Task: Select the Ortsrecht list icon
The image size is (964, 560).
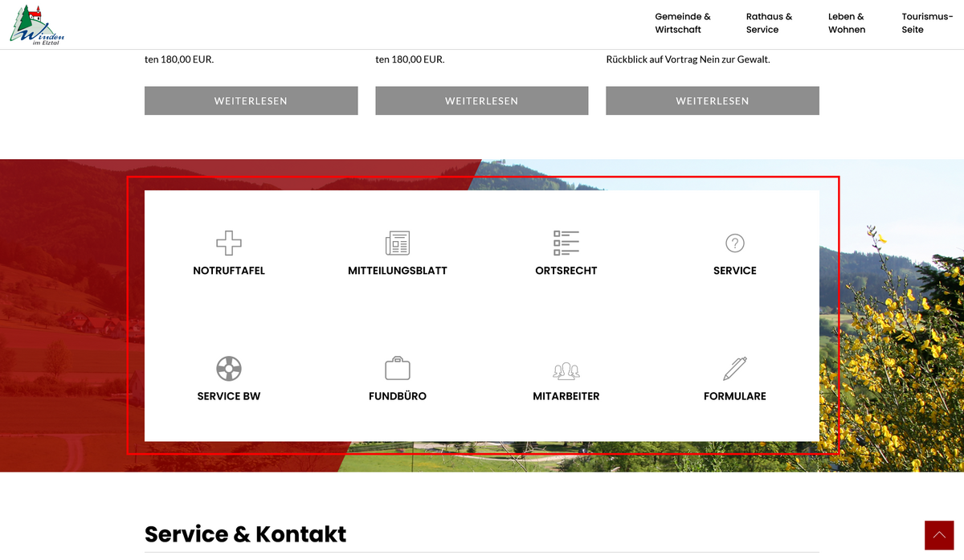Action: point(566,243)
